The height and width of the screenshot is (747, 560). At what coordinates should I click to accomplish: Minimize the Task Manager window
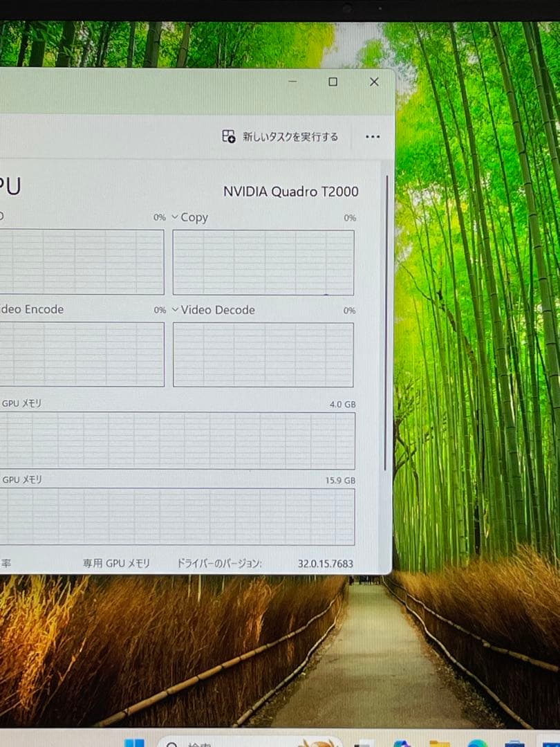click(292, 82)
